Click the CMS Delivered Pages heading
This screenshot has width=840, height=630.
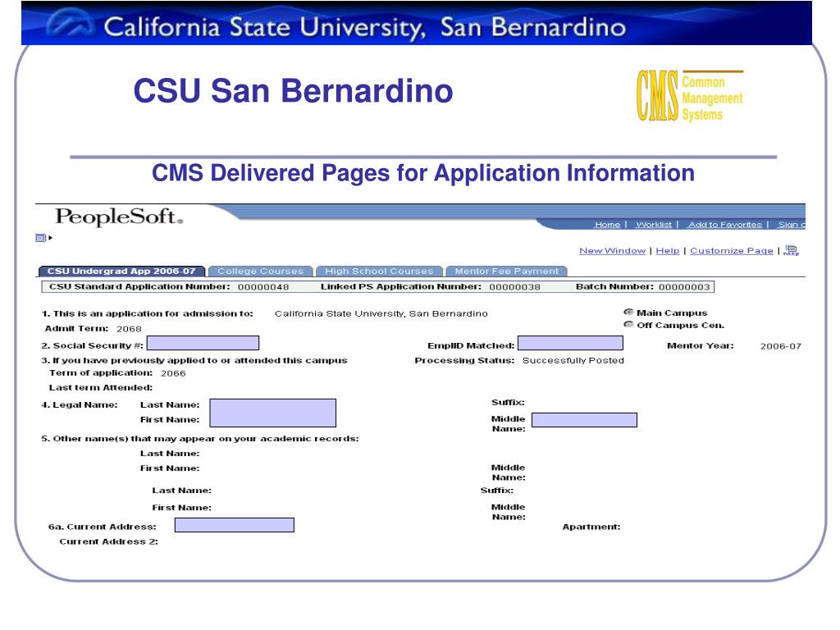423,173
